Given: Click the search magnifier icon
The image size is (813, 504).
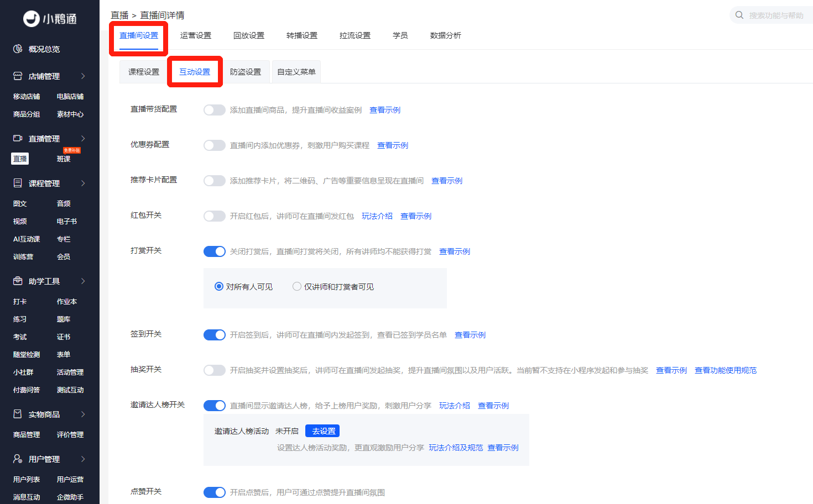Looking at the screenshot, I should 739,15.
